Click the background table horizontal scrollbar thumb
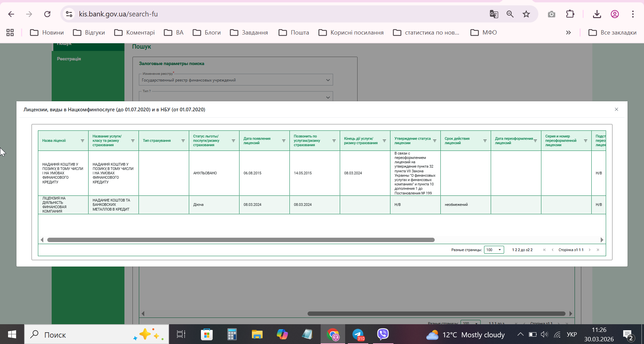This screenshot has height=344, width=644. point(436,314)
